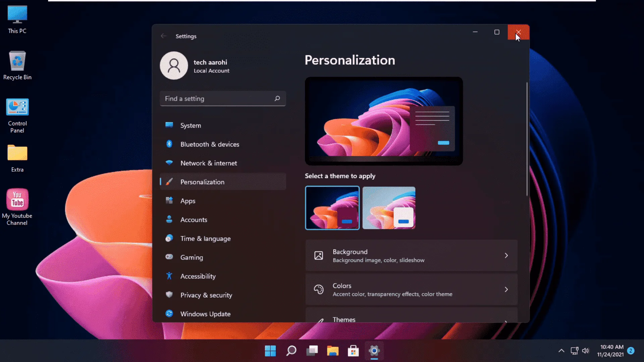Screen dimensions: 644x362
Task: Open Gaming settings
Action: coord(223,257)
